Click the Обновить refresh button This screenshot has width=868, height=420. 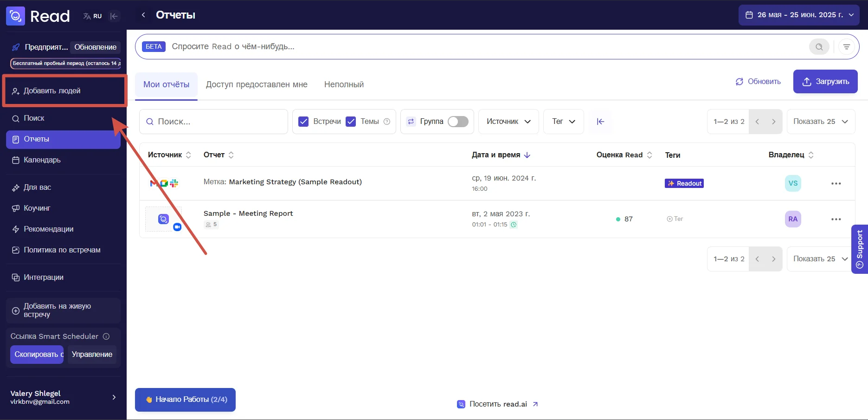[758, 82]
